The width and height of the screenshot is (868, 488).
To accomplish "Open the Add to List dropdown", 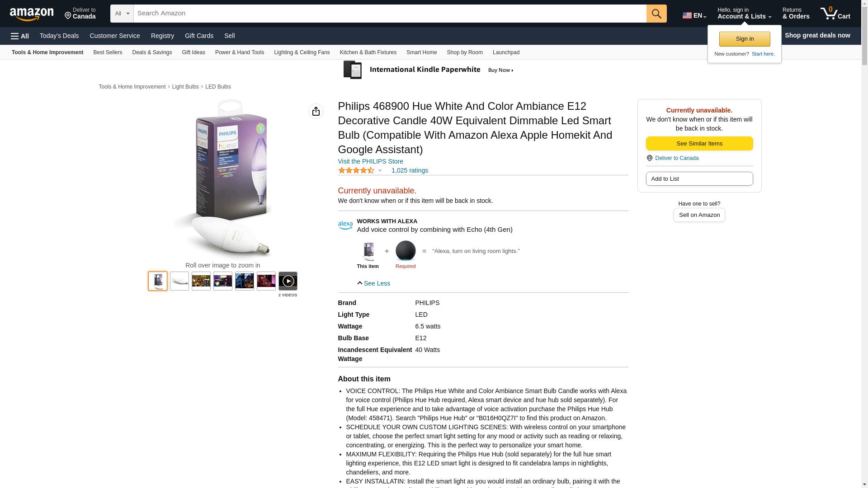I will [x=699, y=179].
